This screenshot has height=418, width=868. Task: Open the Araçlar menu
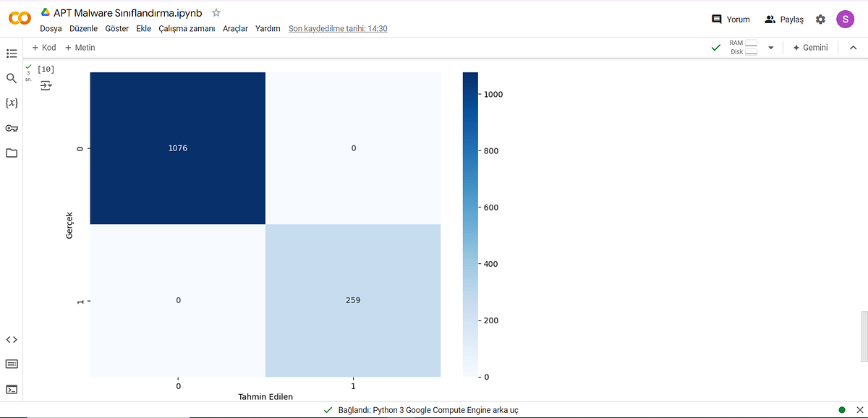pyautogui.click(x=235, y=28)
